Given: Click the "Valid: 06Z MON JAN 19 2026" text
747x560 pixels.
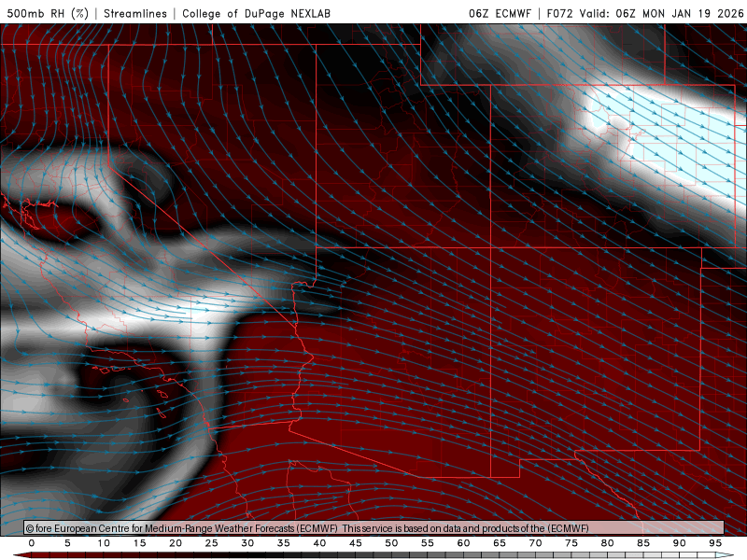Looking at the screenshot, I should [x=661, y=13].
